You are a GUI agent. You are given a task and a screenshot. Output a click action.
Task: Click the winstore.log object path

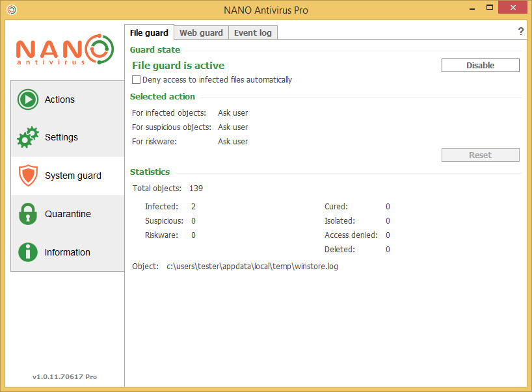(252, 267)
